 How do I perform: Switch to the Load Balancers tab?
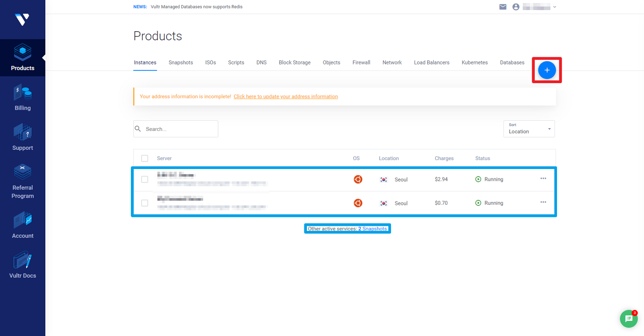(432, 63)
